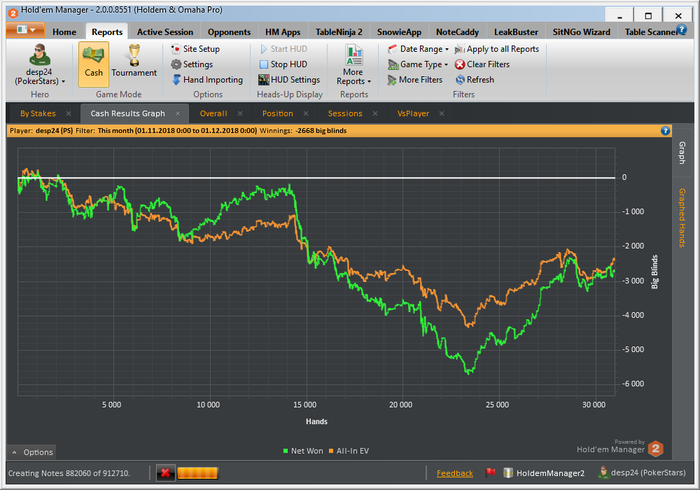Screen dimensions: 700x490
Task: Open the orange application menu button
Action: pos(25,30)
